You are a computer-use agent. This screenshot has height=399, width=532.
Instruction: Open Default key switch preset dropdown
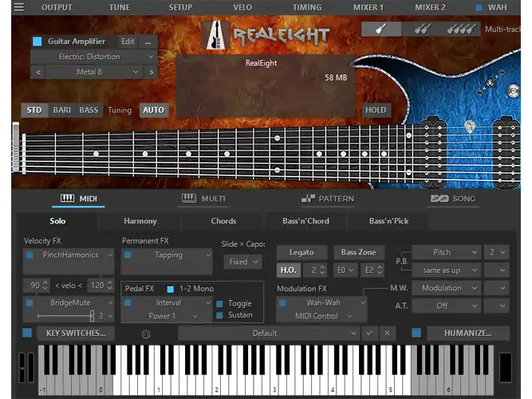point(268,334)
